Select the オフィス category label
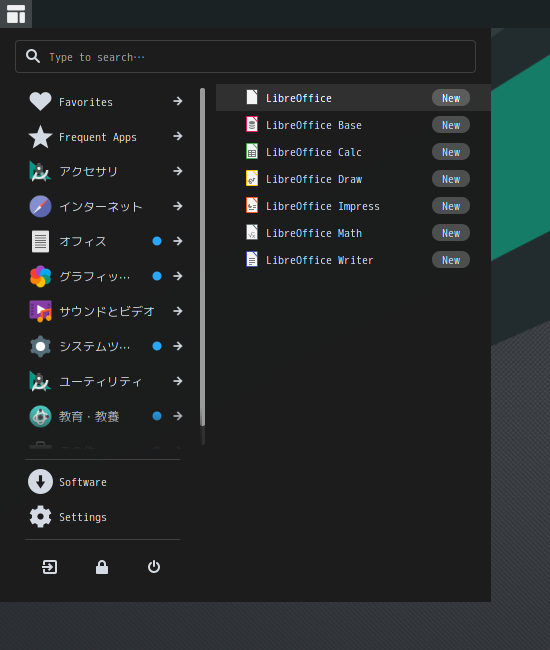 83,241
